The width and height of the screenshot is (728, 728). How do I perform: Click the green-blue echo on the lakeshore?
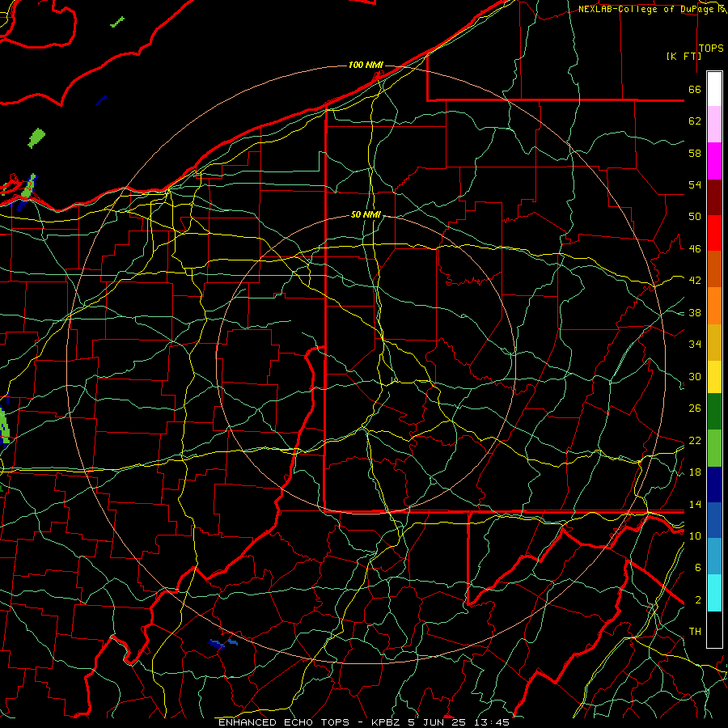tap(26, 191)
